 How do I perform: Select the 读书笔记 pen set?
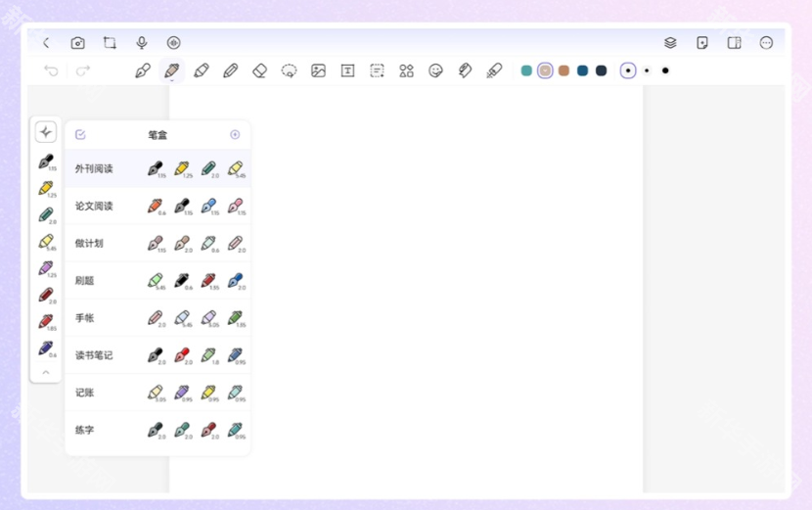click(x=95, y=355)
